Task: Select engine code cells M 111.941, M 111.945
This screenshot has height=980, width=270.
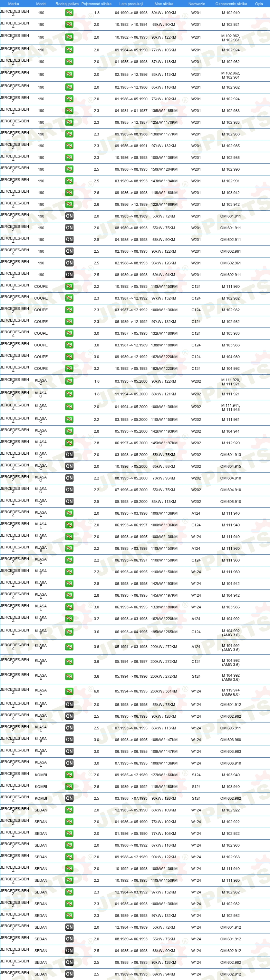Action: click(231, 407)
